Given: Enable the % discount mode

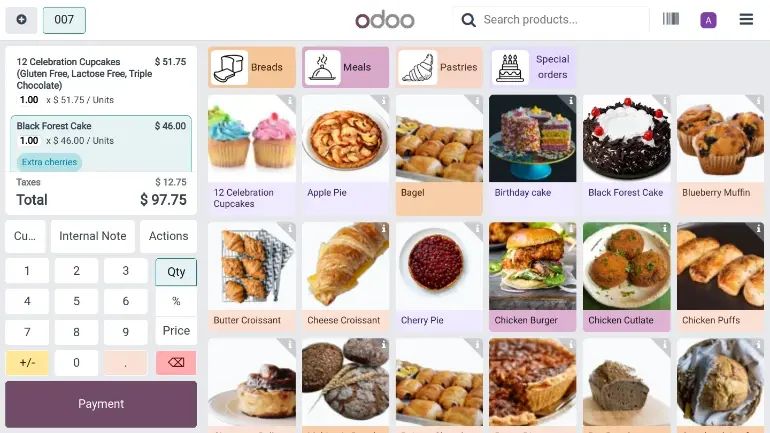Looking at the screenshot, I should (176, 301).
